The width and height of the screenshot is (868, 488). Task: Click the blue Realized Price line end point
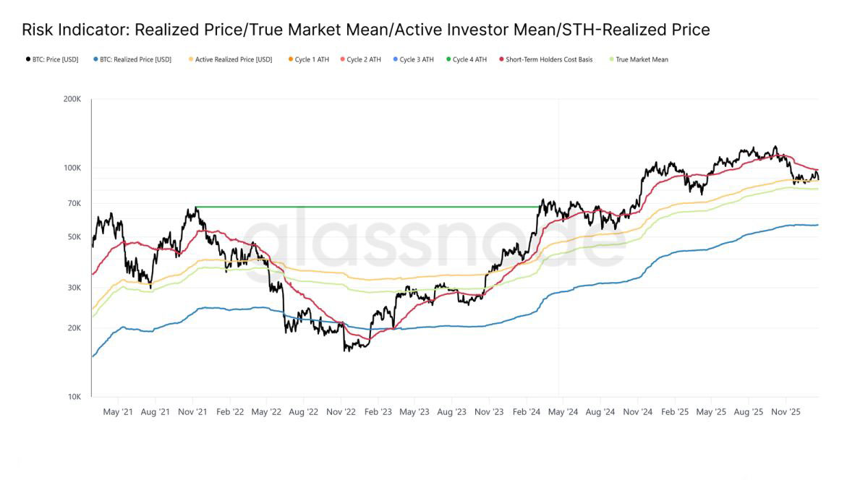pyautogui.click(x=817, y=225)
